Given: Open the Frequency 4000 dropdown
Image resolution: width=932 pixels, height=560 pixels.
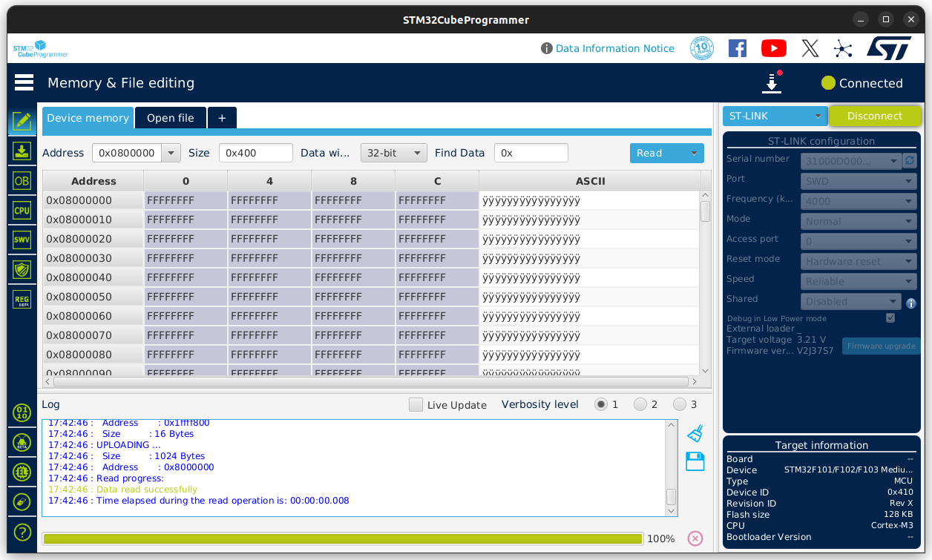Looking at the screenshot, I should [x=859, y=201].
